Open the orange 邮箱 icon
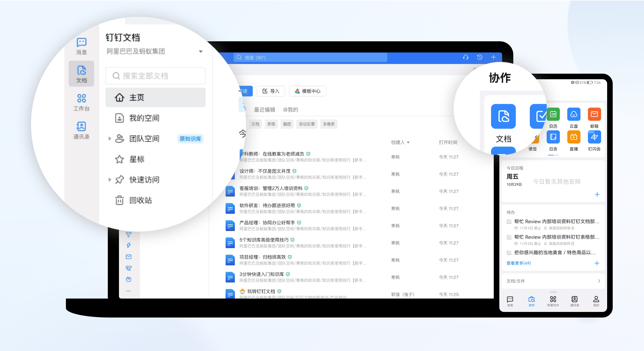The width and height of the screenshot is (644, 351). 594,114
